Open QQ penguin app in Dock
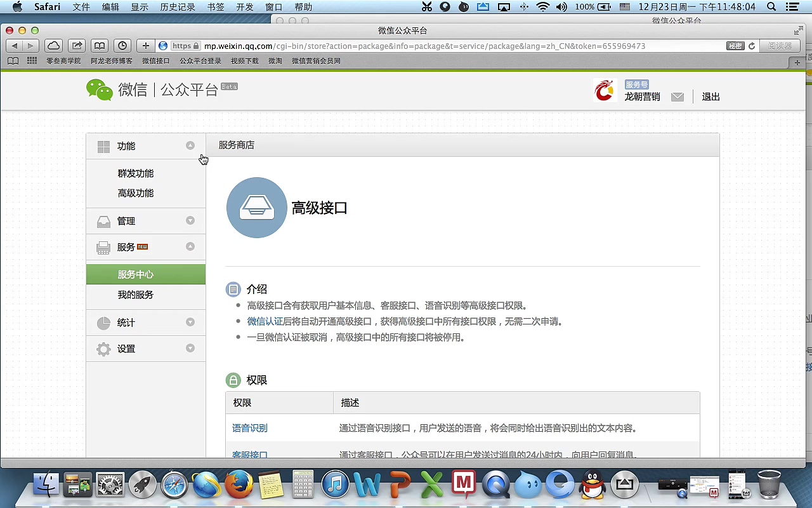 (x=593, y=486)
